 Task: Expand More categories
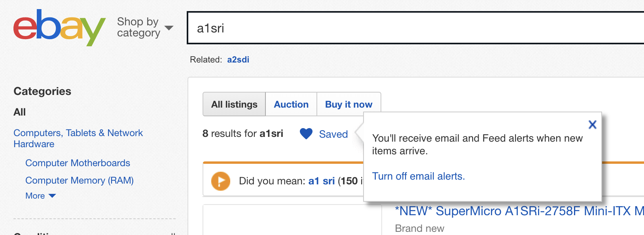40,196
